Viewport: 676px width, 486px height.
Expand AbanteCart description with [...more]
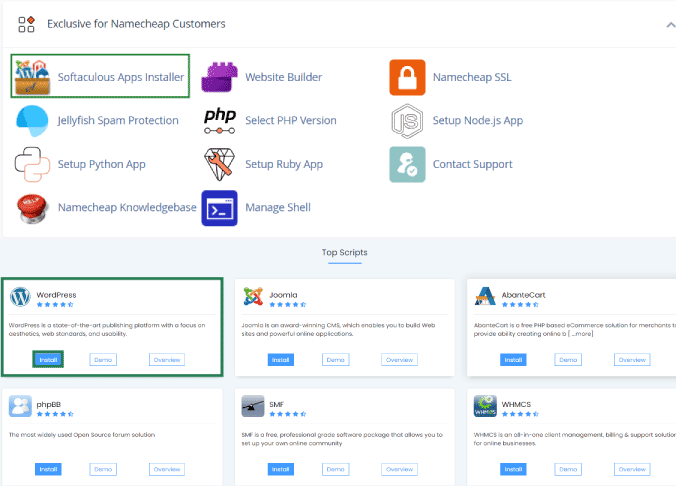(580, 334)
